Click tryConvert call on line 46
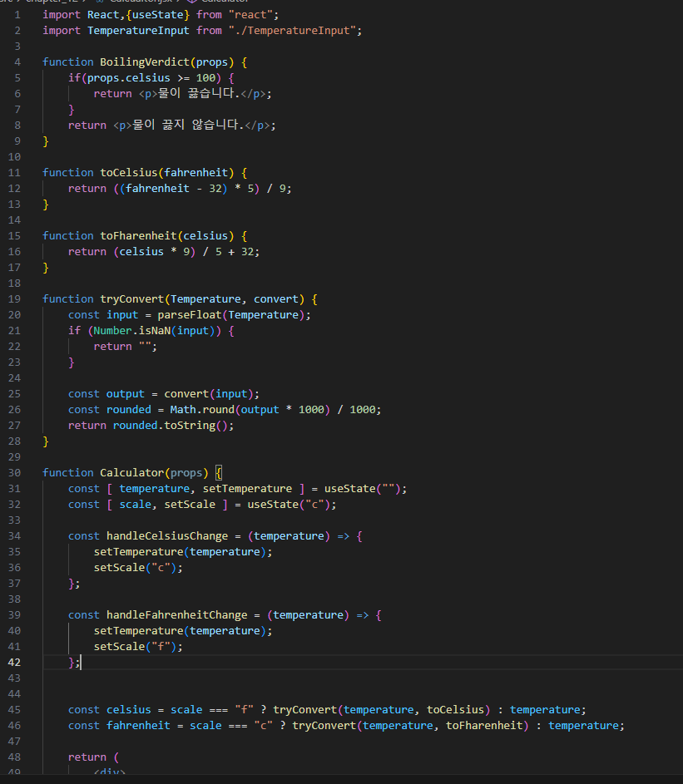683x784 pixels. [324, 726]
